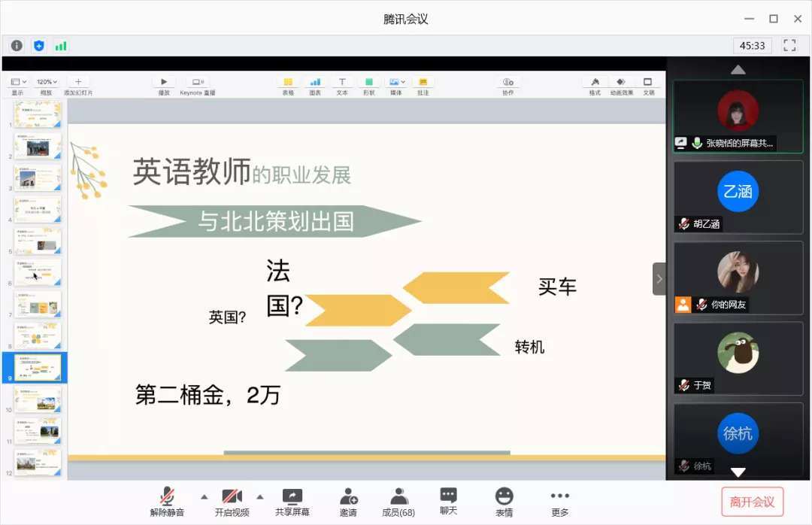Collapse the participant video sidebar
This screenshot has width=812, height=525.
click(659, 279)
